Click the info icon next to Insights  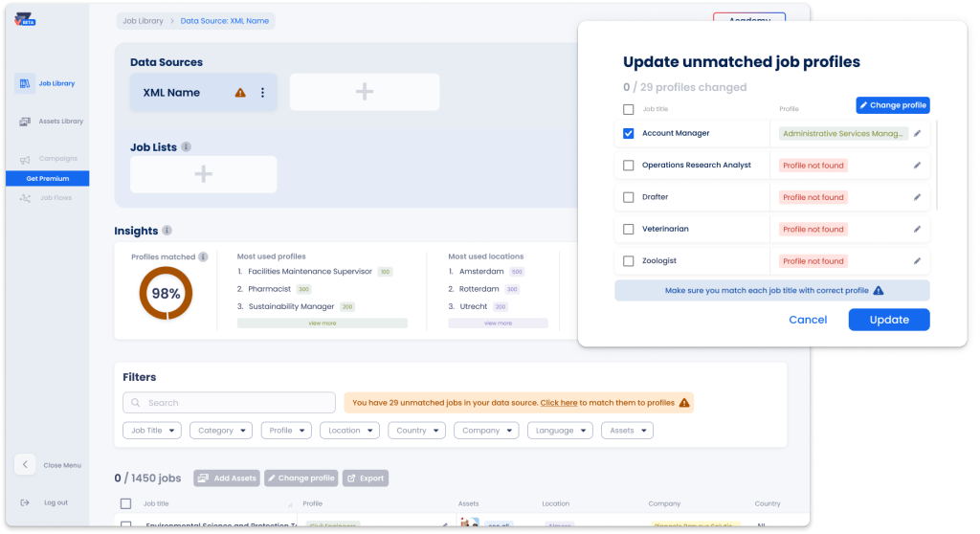(167, 231)
